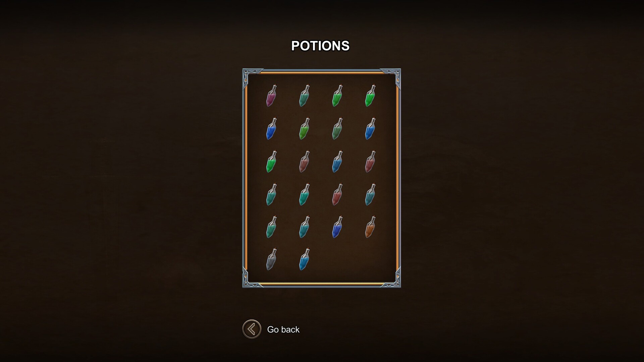This screenshot has width=644, height=362.
Task: Select the gray potion bottle
Action: tap(271, 260)
